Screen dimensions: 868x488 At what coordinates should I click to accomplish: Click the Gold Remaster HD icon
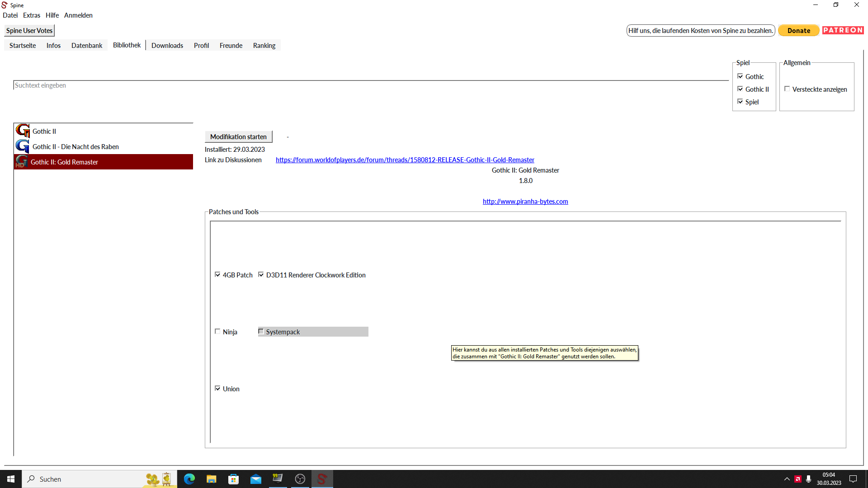pyautogui.click(x=22, y=162)
